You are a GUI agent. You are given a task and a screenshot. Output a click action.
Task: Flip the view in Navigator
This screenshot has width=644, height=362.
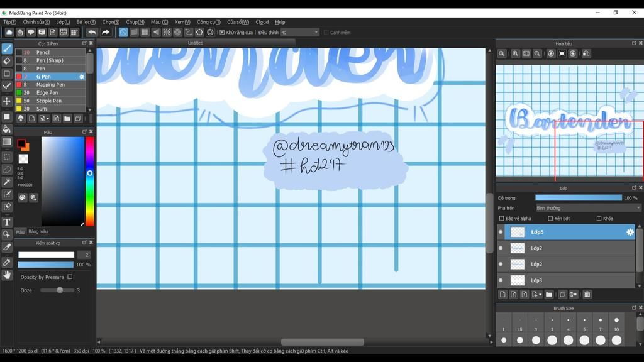[587, 54]
